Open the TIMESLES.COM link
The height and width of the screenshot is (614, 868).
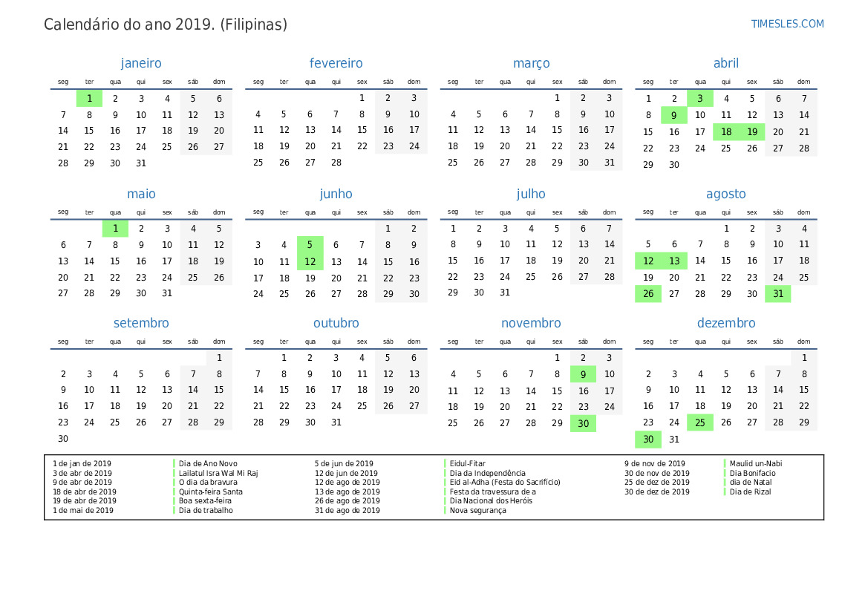coord(787,24)
